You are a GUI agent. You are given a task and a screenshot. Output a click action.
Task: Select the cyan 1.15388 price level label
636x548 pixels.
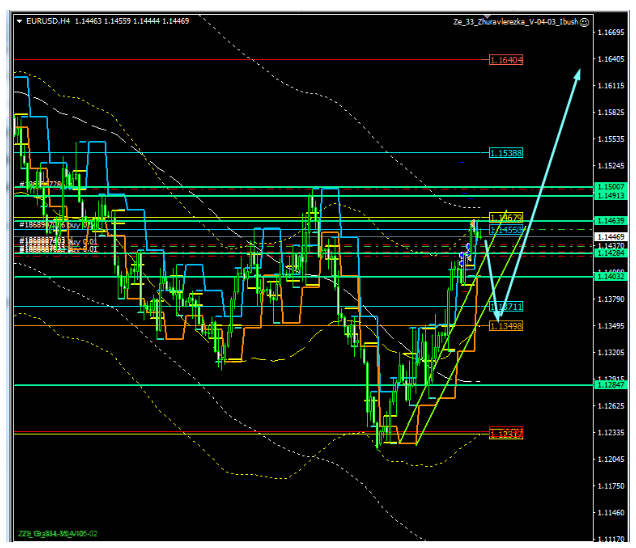pos(506,153)
